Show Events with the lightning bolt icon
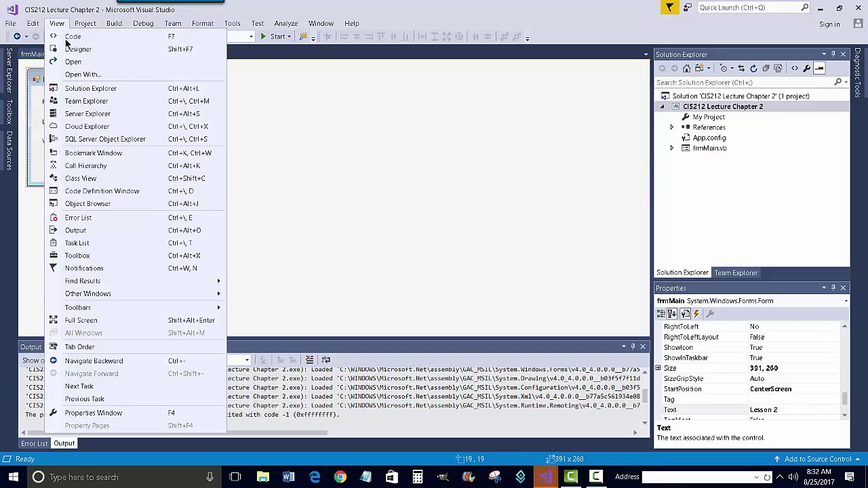Image resolution: width=868 pixels, height=488 pixels. pyautogui.click(x=696, y=314)
